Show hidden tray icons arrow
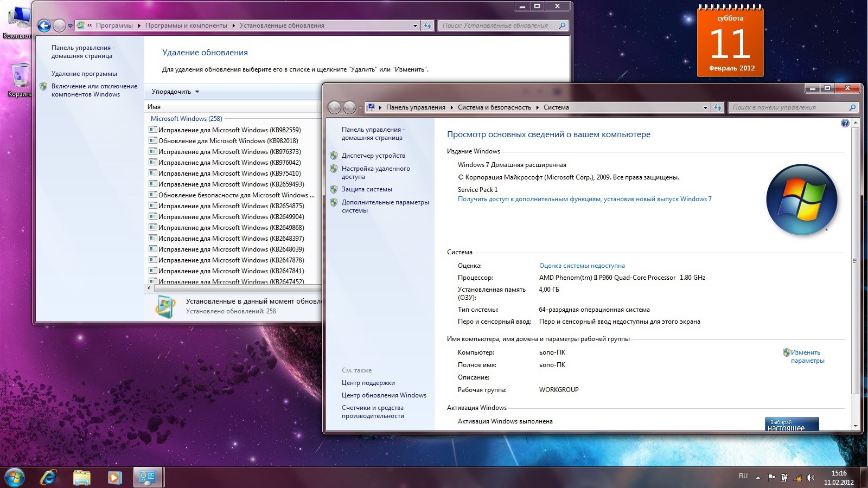 758,478
